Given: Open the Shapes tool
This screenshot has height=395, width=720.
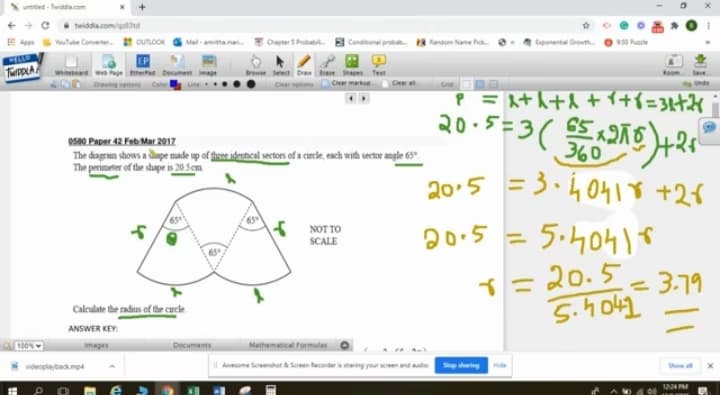Looking at the screenshot, I should [352, 65].
